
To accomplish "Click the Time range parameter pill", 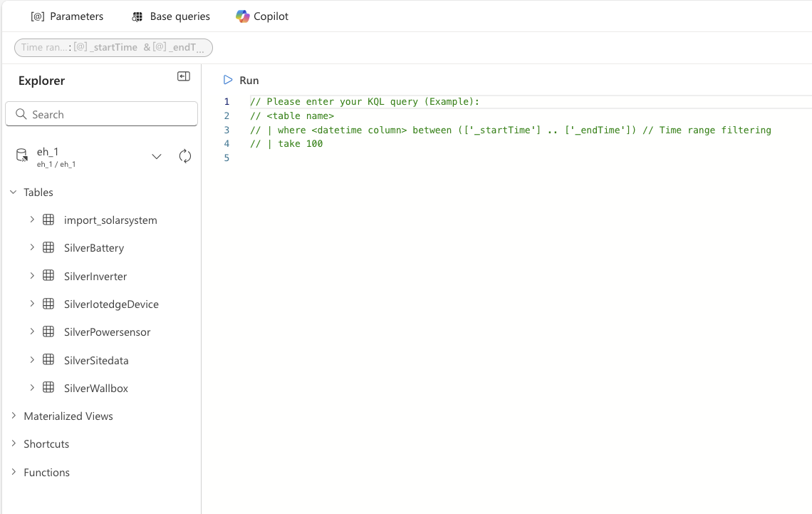I will coord(113,48).
